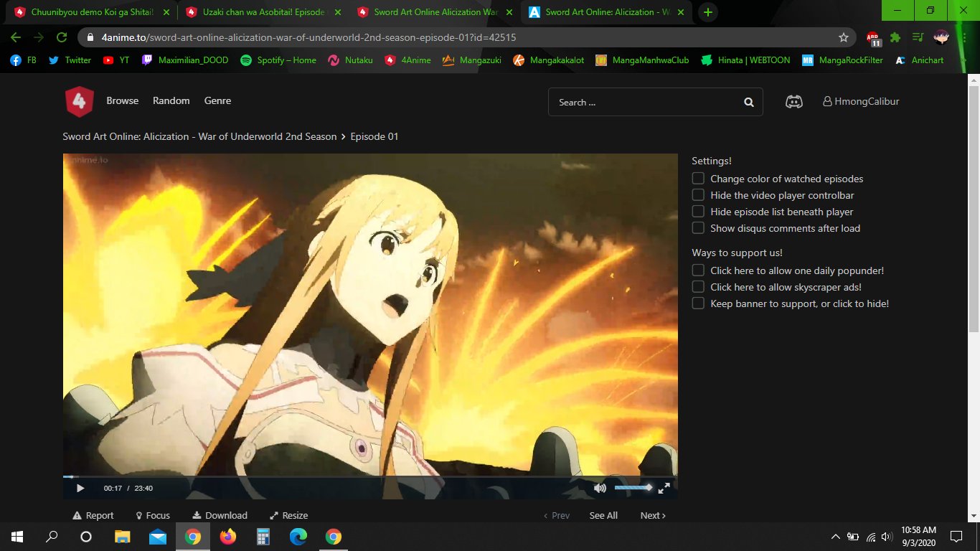Open File Explorer from the taskbar
This screenshot has height=551, width=980.
[x=123, y=537]
